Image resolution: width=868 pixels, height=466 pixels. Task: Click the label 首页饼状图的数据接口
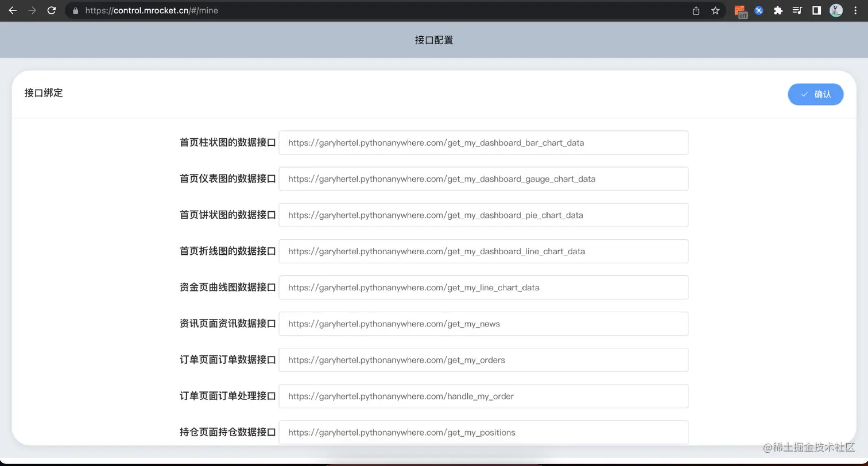pyautogui.click(x=228, y=215)
